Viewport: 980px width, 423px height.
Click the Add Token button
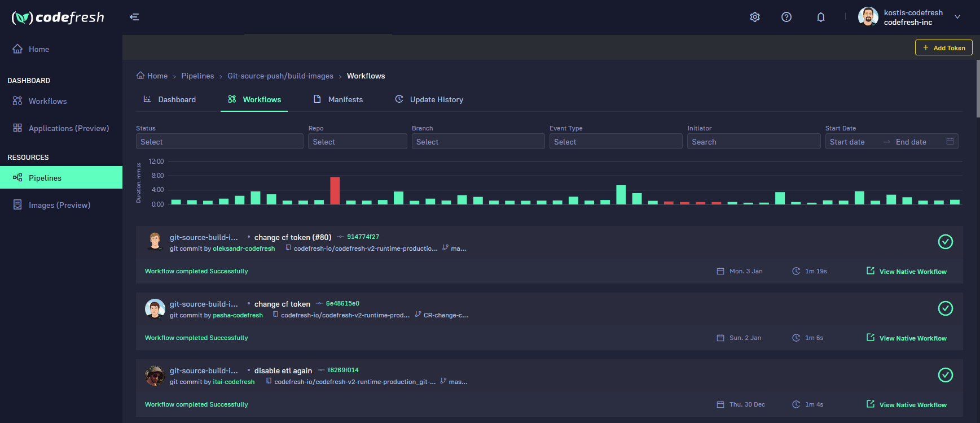point(943,48)
